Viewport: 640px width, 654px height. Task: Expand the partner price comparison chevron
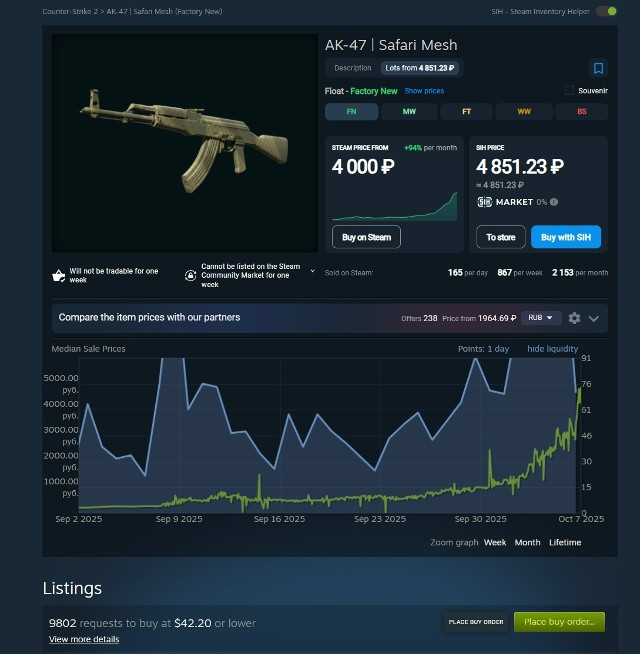[593, 319]
